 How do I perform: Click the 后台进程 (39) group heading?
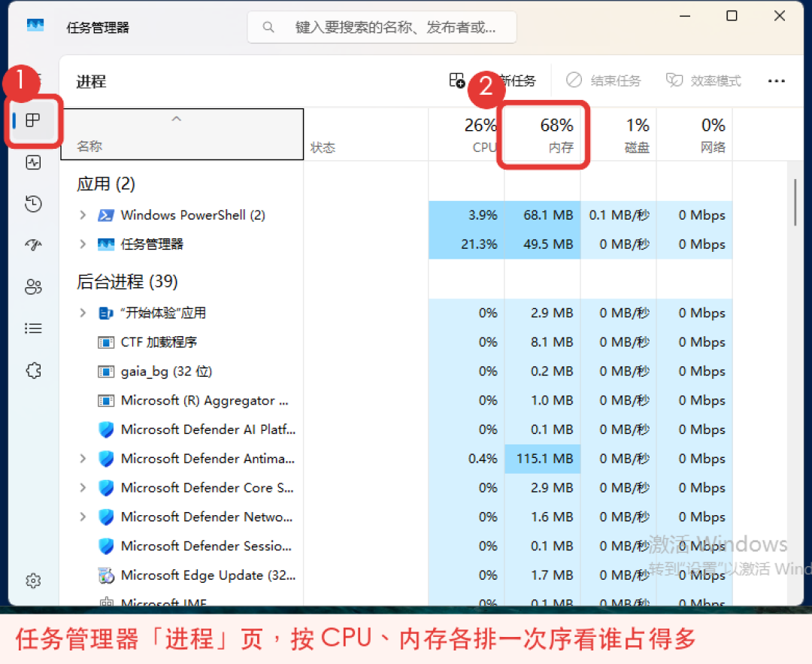(x=127, y=282)
